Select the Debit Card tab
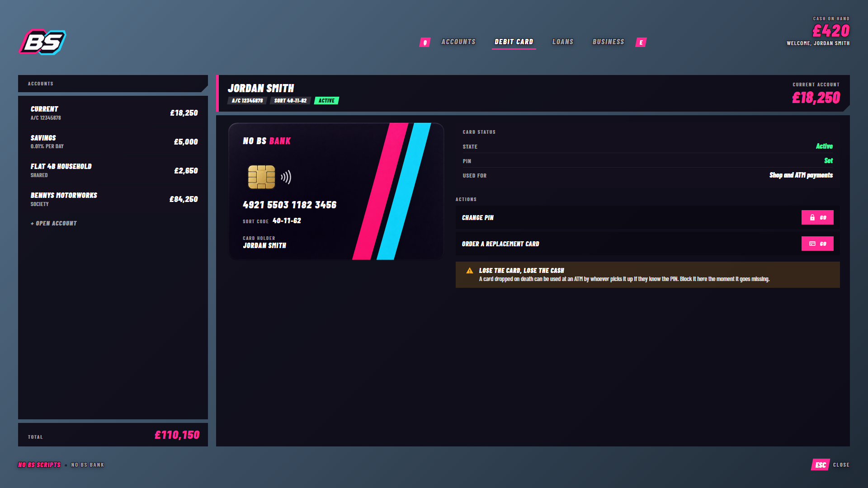 coord(514,42)
